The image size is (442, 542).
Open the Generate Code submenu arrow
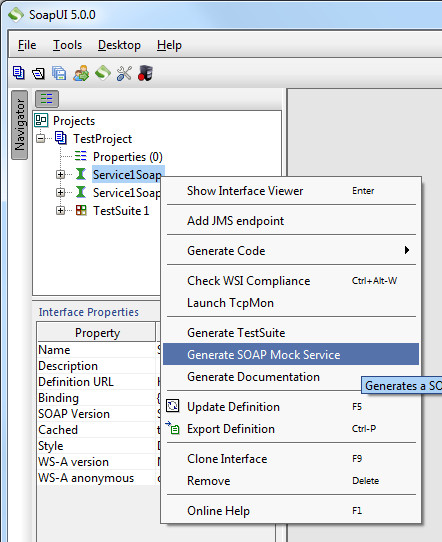click(x=407, y=250)
